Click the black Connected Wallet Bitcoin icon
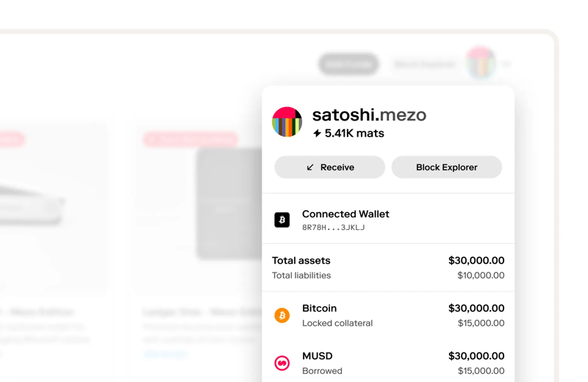This screenshot has width=588, height=382. [x=282, y=220]
